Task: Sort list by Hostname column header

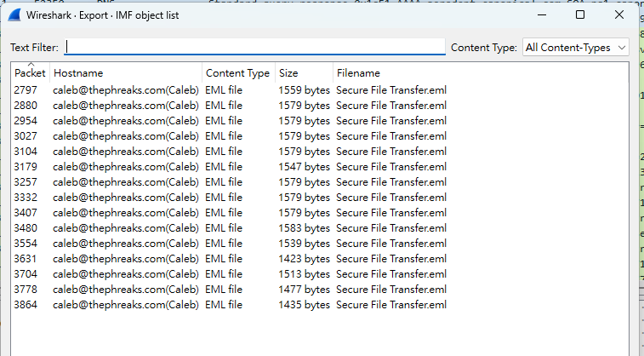Action: 126,73
